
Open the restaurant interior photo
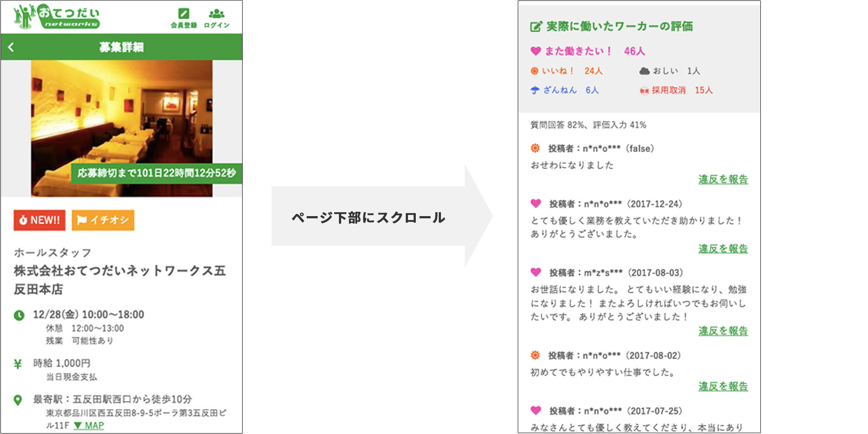coord(122,128)
